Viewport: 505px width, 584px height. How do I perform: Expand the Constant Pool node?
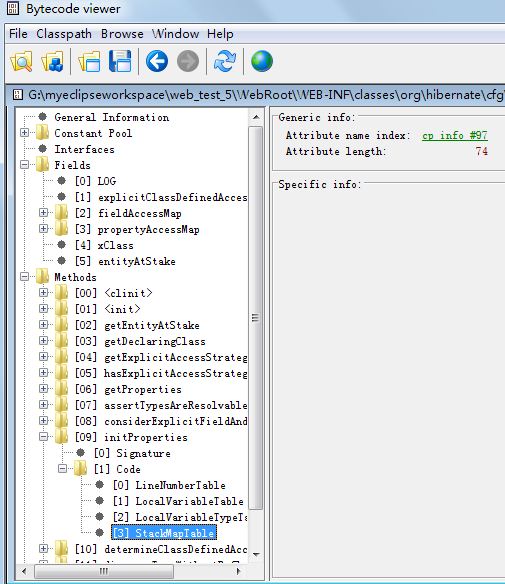point(25,133)
